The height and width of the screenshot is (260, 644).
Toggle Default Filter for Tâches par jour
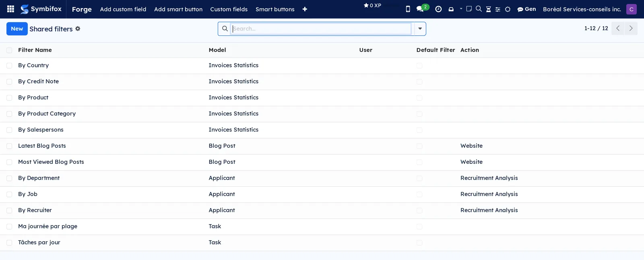pos(419,243)
